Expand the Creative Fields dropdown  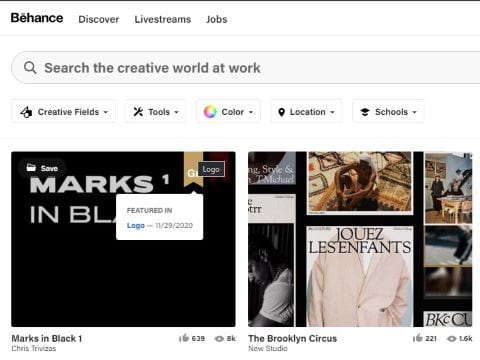pyautogui.click(x=64, y=112)
